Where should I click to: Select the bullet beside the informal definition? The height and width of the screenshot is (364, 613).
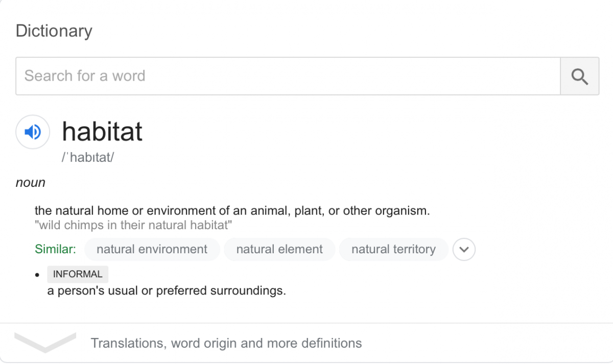[37, 274]
